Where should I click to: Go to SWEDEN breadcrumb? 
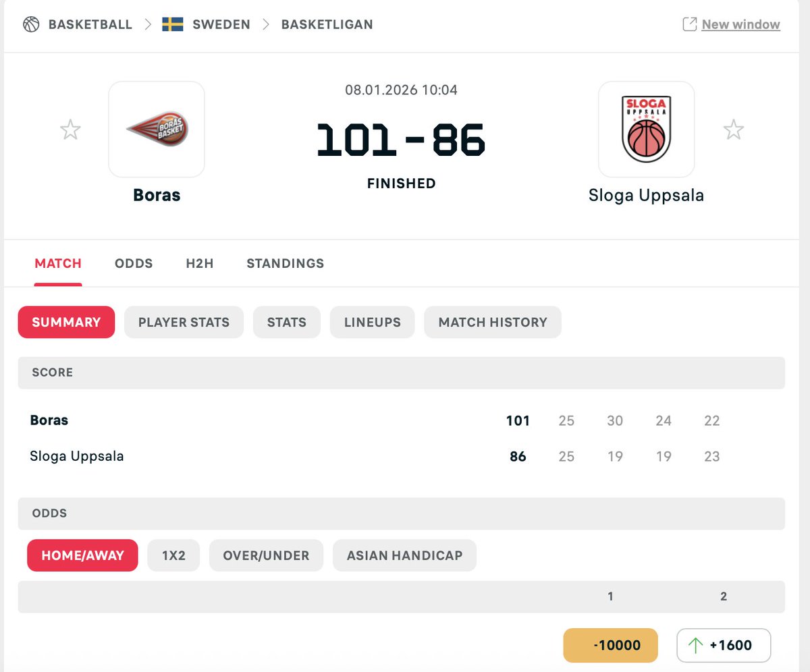tap(221, 24)
